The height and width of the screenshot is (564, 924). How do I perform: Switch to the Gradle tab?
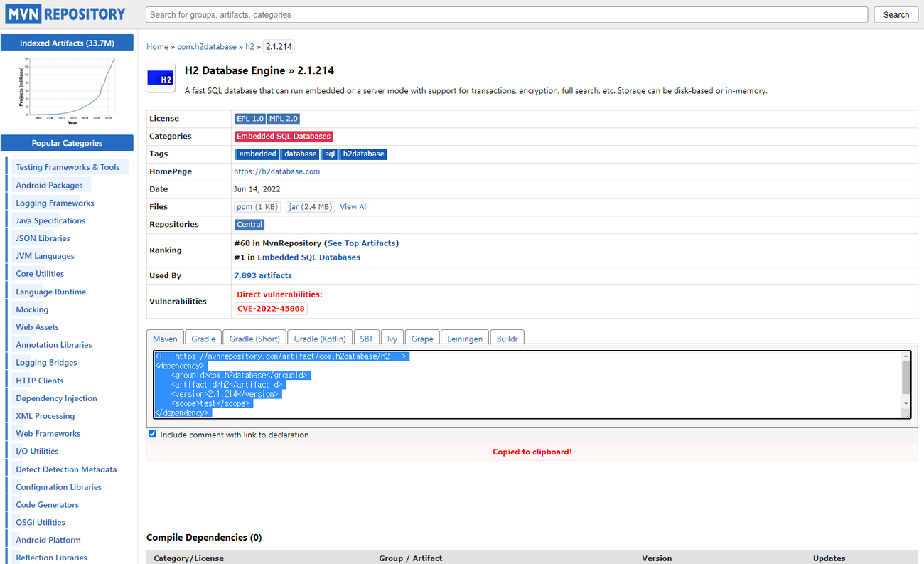point(203,339)
